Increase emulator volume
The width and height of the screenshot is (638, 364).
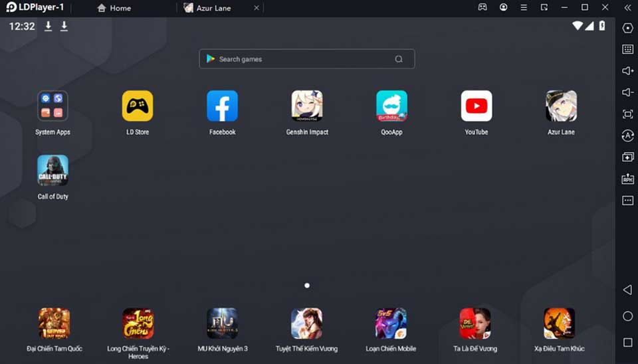(628, 71)
